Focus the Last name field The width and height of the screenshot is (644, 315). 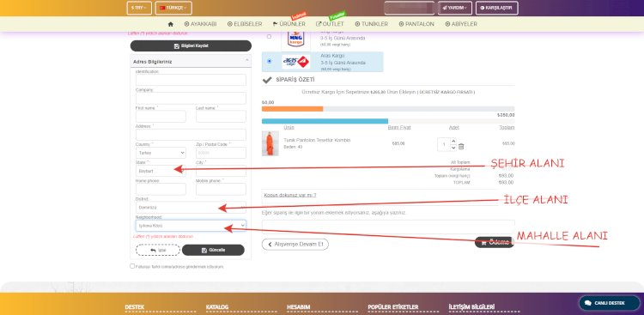pyautogui.click(x=221, y=116)
